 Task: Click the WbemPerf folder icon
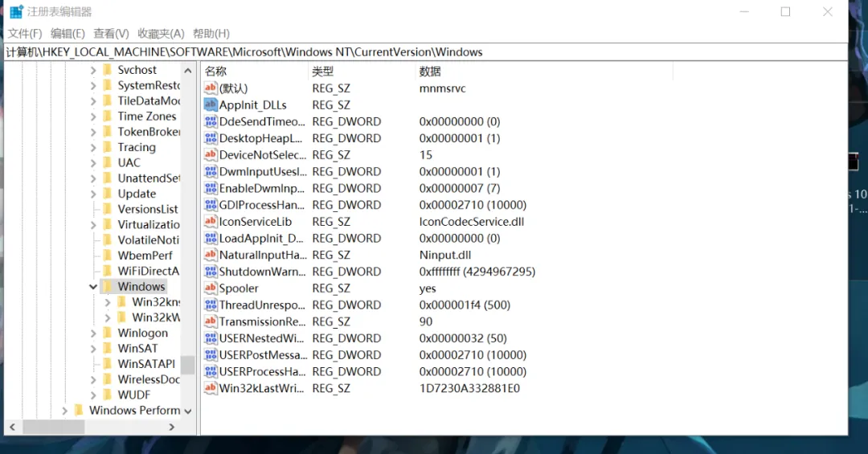pyautogui.click(x=108, y=256)
